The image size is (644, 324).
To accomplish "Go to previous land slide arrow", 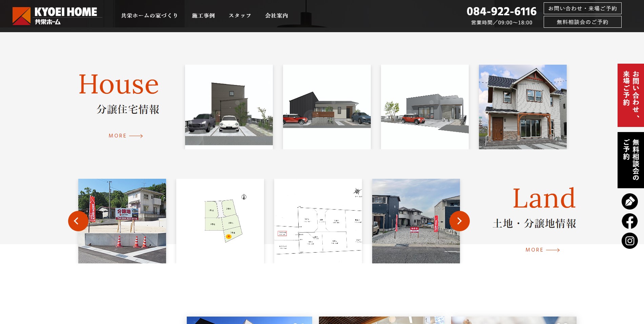I will point(78,221).
